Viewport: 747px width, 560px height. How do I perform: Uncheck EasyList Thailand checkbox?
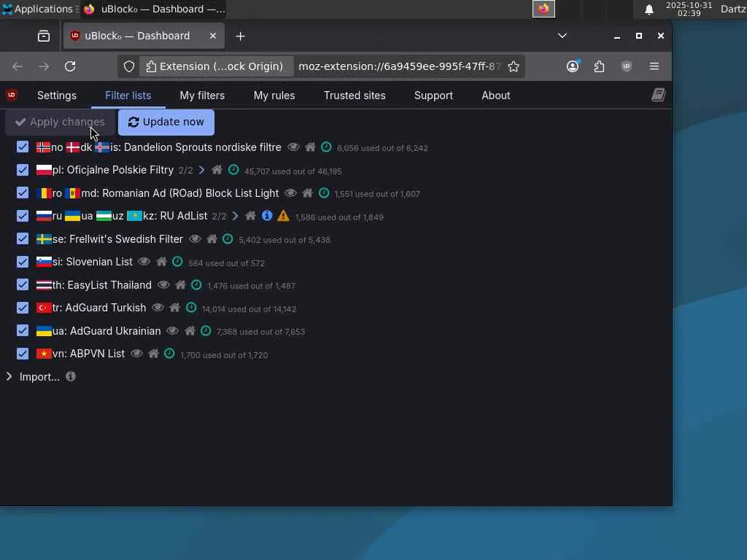(x=23, y=284)
